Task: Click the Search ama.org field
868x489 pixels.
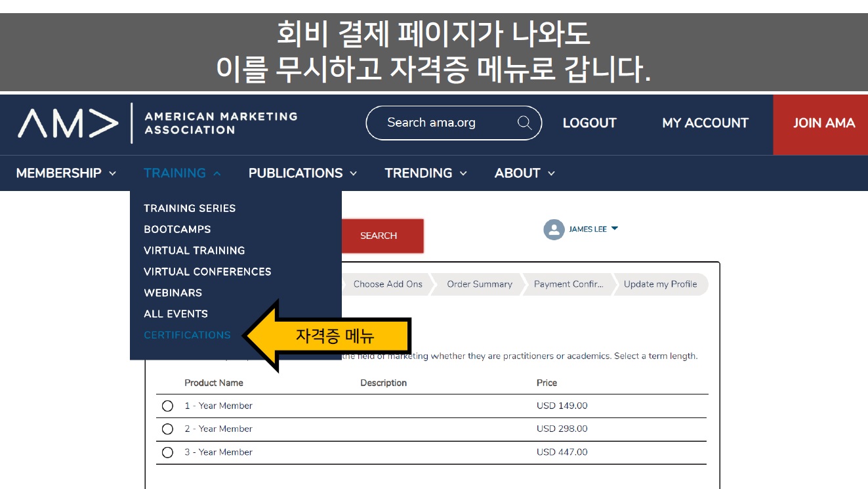Action: click(453, 123)
